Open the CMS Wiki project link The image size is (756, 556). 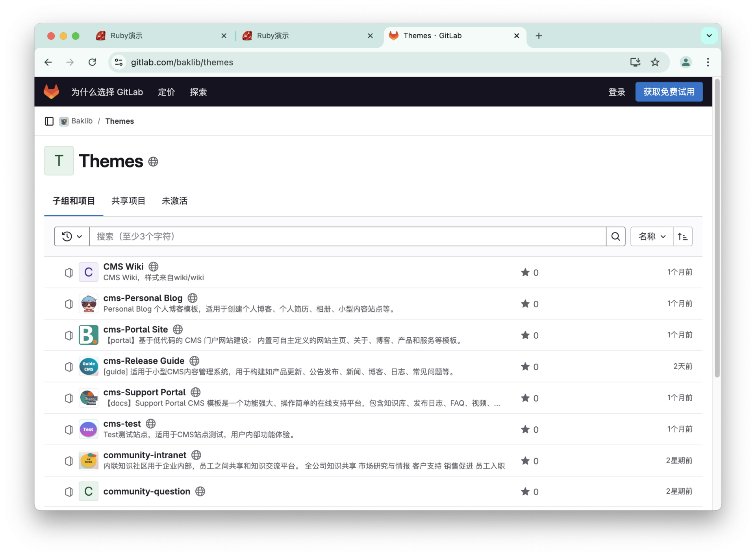point(123,267)
